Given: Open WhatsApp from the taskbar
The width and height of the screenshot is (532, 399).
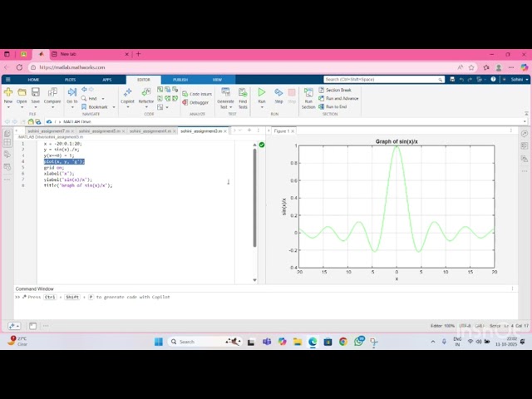Looking at the screenshot, I should pos(358,341).
